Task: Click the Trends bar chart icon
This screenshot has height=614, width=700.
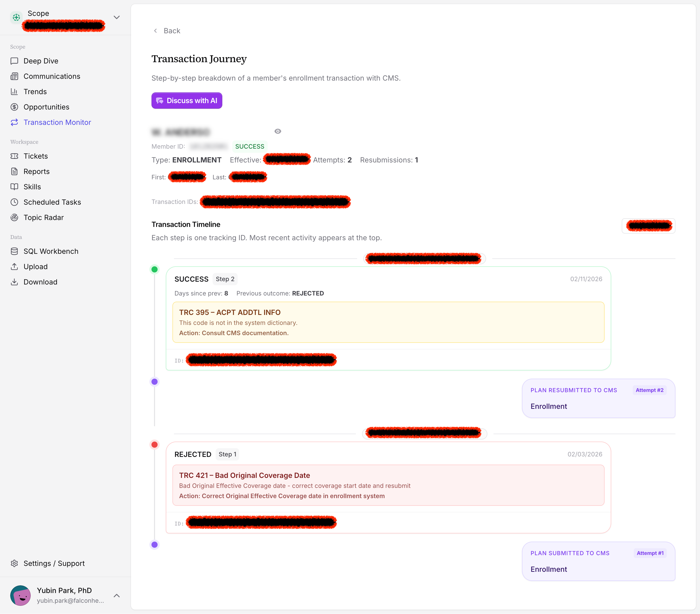Action: 14,92
